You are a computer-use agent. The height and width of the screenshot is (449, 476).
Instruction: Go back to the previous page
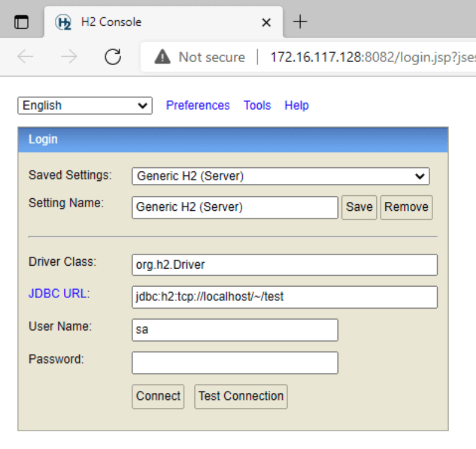coord(26,57)
